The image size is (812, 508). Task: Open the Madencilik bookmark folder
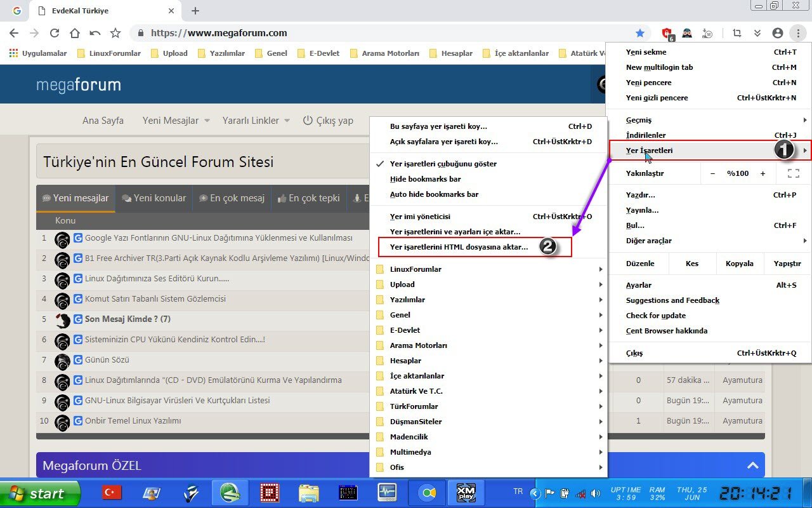[x=488, y=437]
